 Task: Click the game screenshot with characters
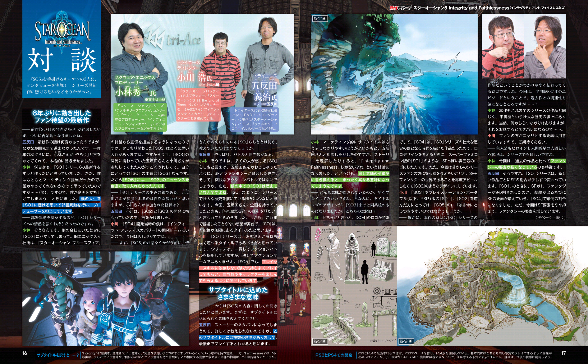(x=106, y=299)
